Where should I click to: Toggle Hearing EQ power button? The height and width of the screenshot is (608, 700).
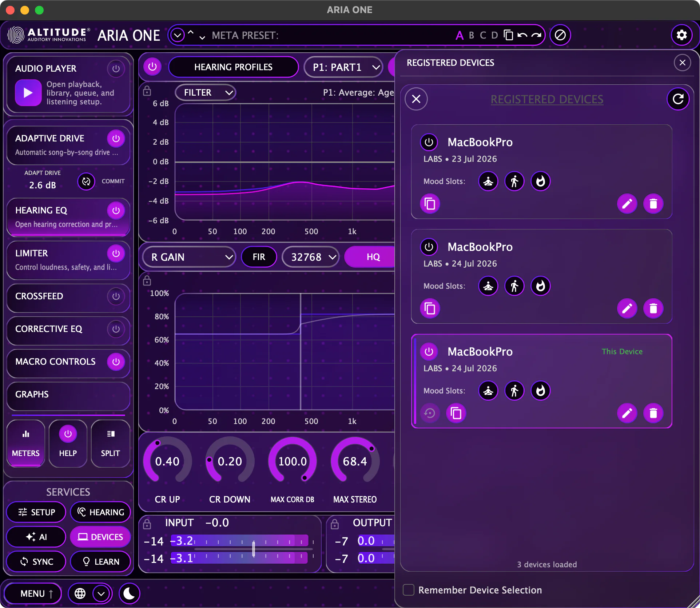click(116, 210)
